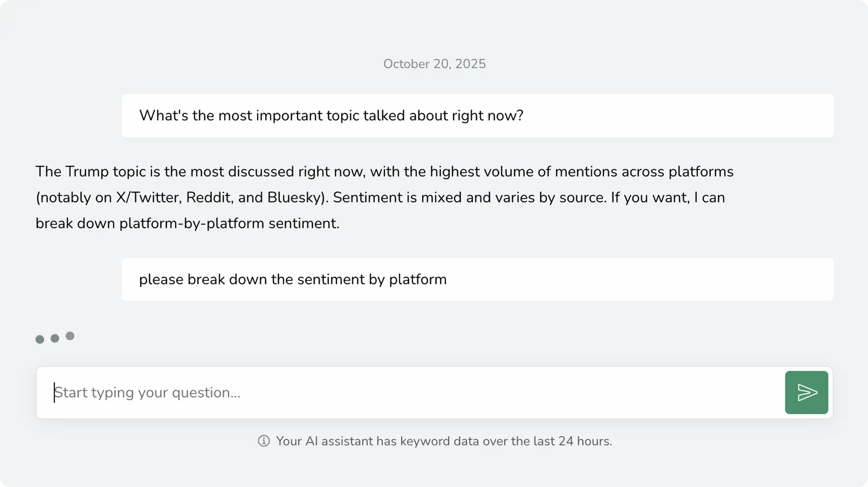
Task: Click the assistant's reply about the Trump topic
Action: 384,197
